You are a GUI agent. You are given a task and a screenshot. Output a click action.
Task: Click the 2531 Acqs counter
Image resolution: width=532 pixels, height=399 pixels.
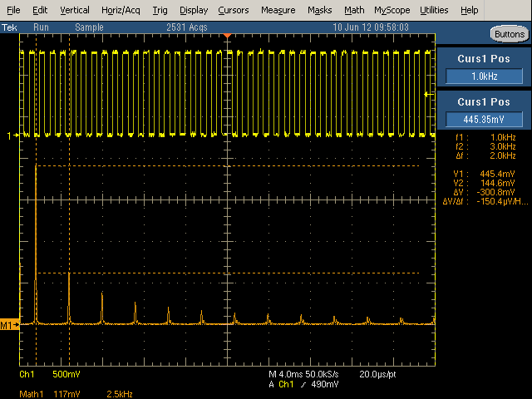[186, 27]
